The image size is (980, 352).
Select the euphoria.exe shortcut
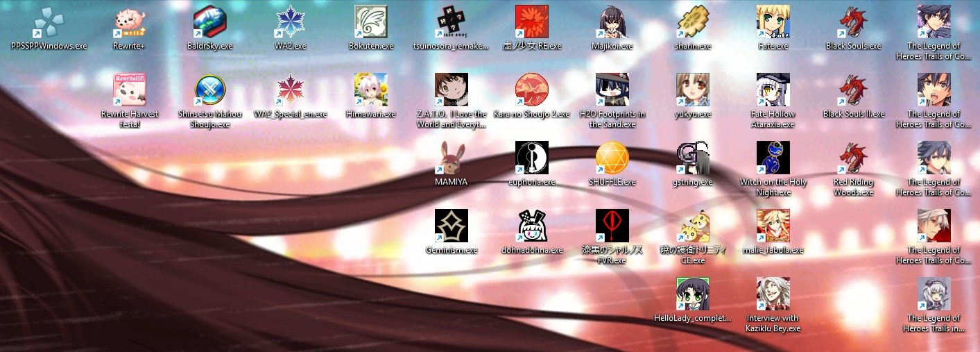[532, 158]
